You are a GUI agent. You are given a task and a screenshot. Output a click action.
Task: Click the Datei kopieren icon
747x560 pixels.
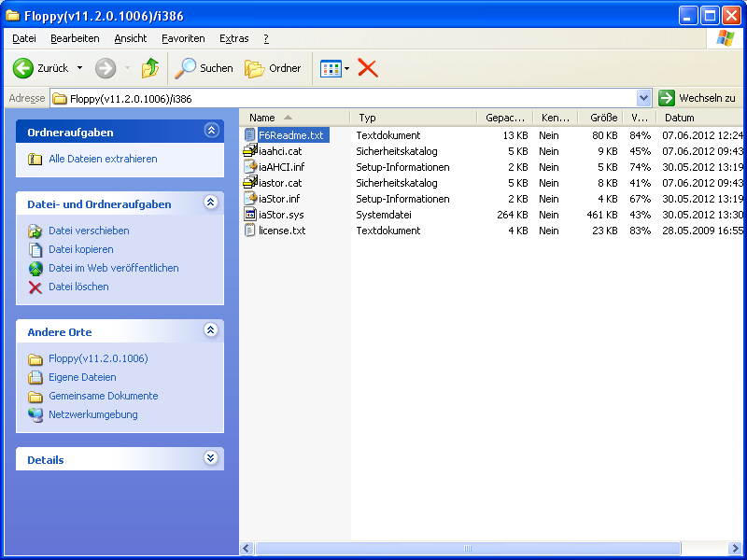point(35,249)
